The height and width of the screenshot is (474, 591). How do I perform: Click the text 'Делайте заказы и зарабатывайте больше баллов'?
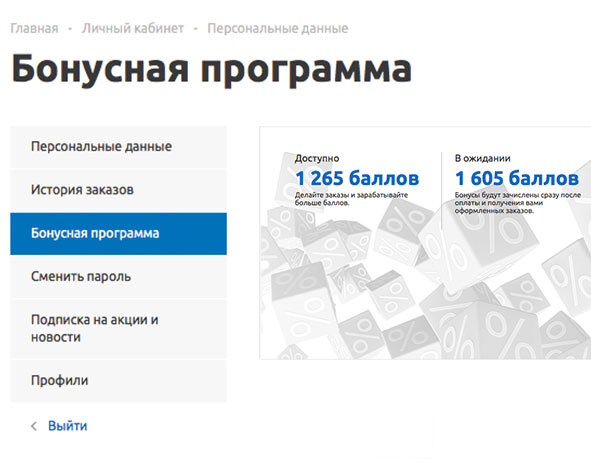click(351, 199)
